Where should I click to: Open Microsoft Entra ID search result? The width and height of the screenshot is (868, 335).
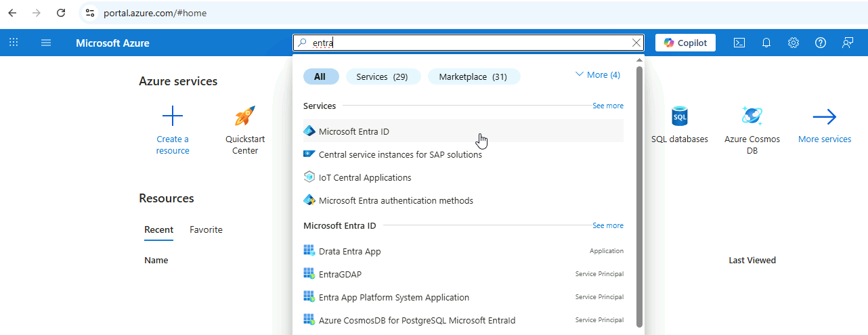click(x=354, y=131)
